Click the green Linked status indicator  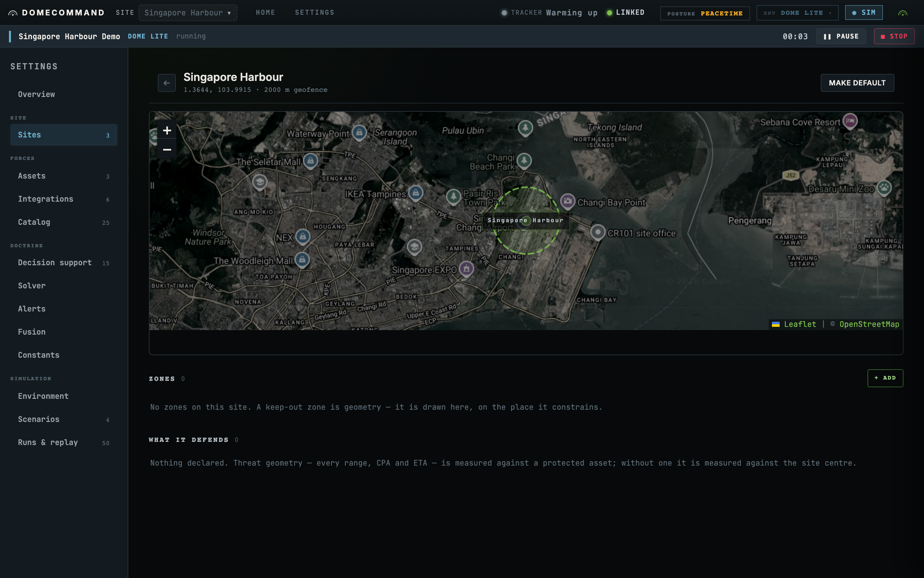(625, 13)
